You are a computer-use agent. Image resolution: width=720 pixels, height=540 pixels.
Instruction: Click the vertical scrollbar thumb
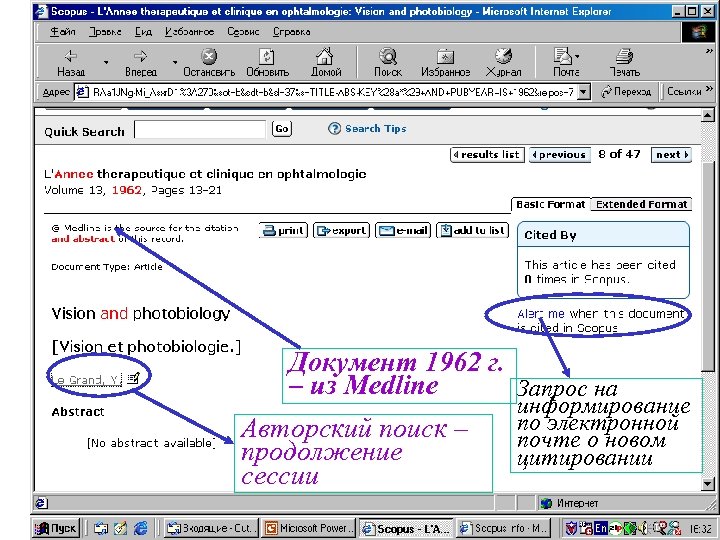click(x=708, y=267)
